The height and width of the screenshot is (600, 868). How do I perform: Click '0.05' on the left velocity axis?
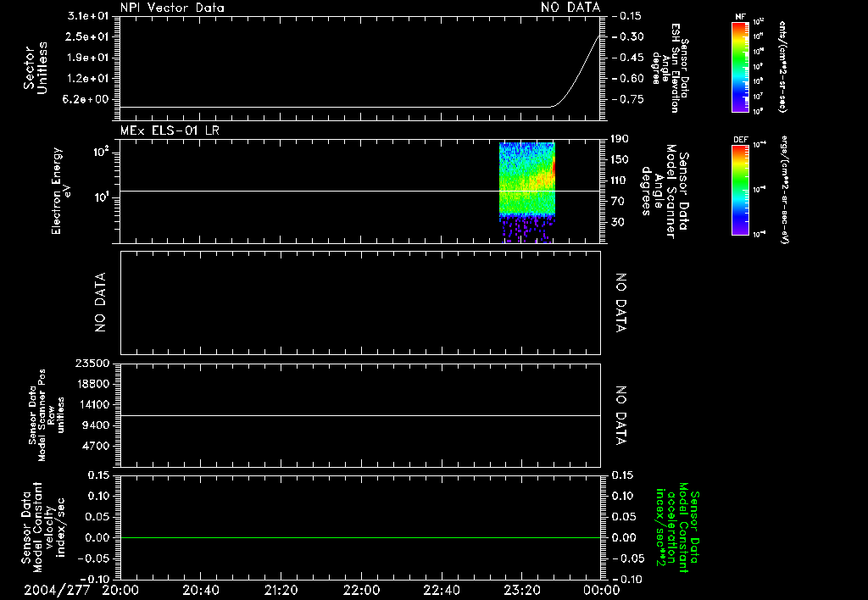tap(98, 517)
